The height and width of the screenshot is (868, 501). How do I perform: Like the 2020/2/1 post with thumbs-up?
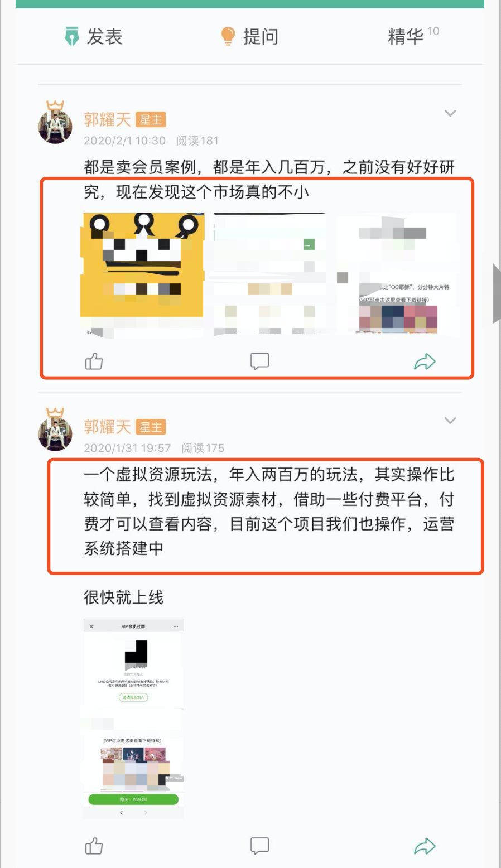94,361
